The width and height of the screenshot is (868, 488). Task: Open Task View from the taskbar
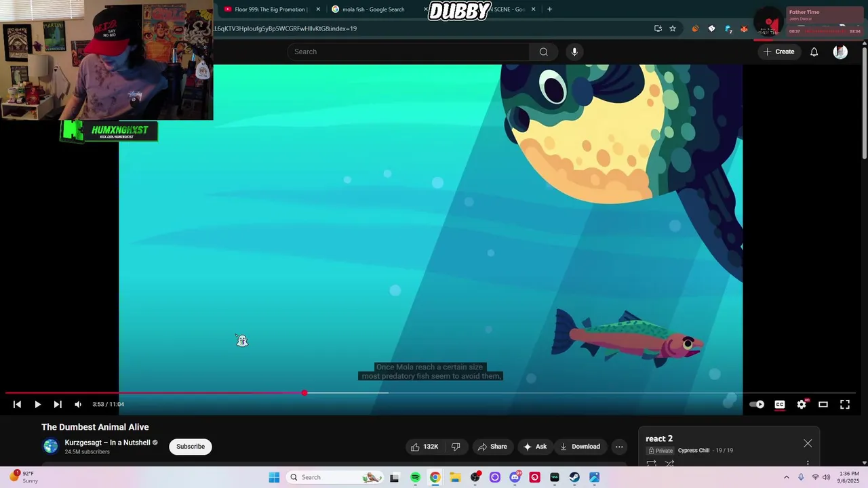pos(395,477)
